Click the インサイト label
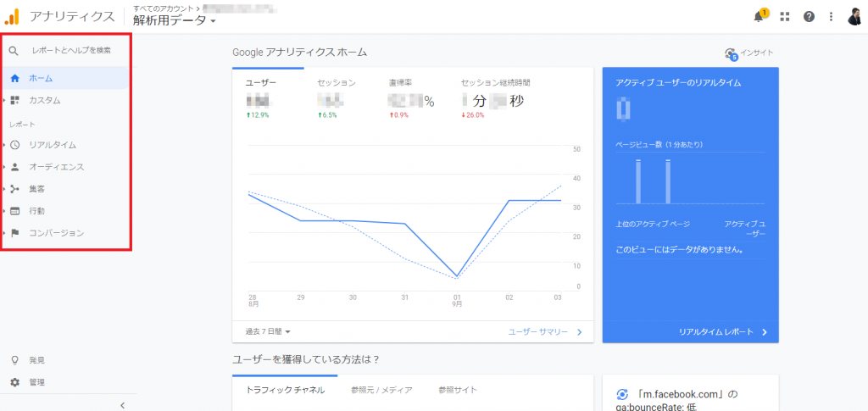 757,53
